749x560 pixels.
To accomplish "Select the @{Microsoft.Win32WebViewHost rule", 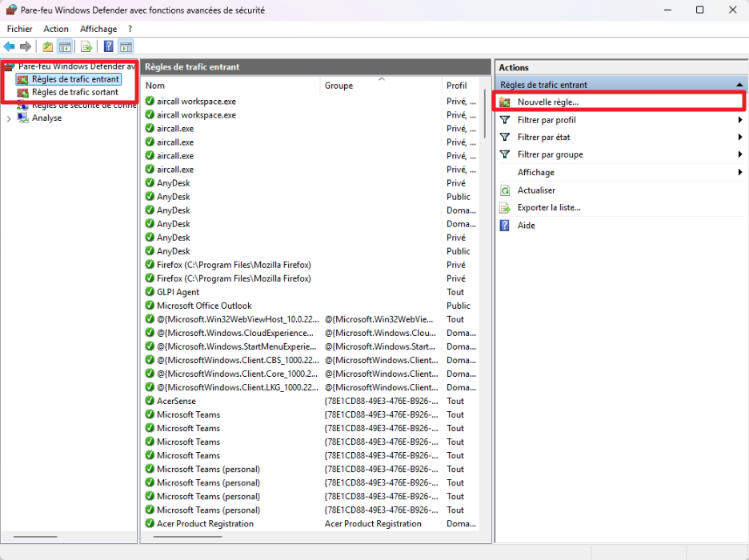I will [238, 319].
